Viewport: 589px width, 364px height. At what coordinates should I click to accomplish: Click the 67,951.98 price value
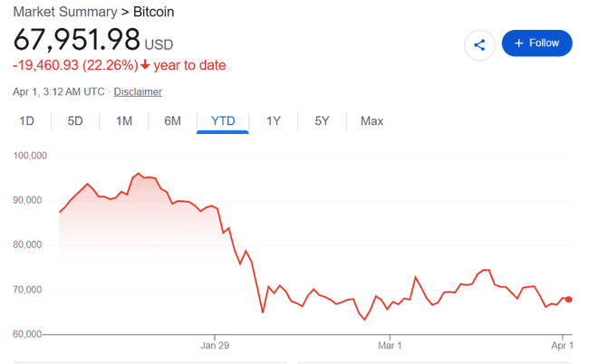tap(76, 40)
